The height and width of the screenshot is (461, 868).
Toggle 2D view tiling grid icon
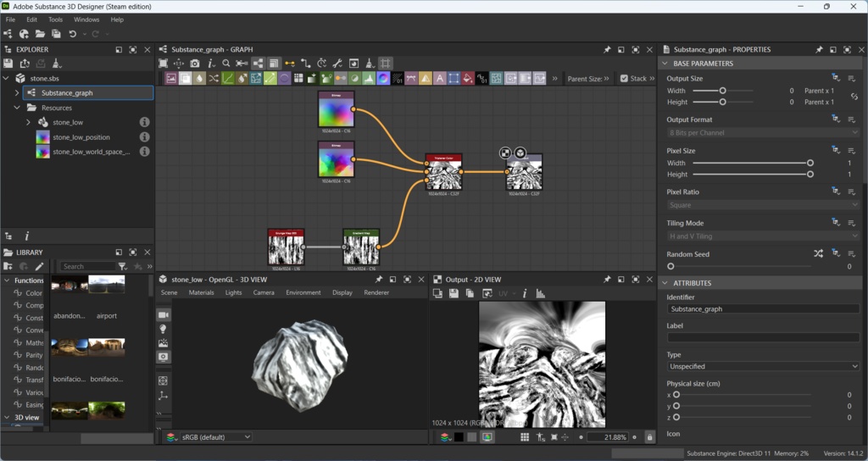(525, 437)
